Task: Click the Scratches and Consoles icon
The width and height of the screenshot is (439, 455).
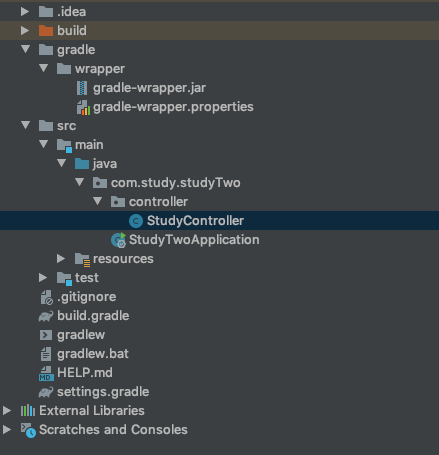Action: click(28, 430)
